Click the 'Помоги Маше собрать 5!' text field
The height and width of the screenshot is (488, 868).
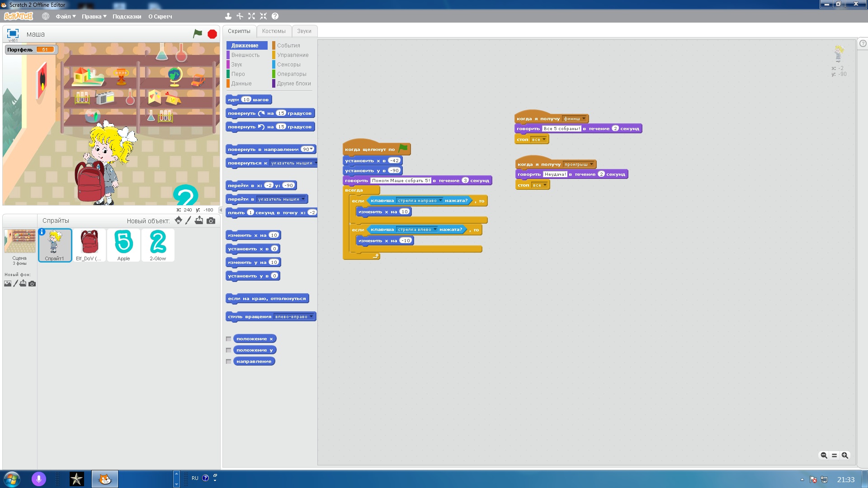tap(401, 181)
